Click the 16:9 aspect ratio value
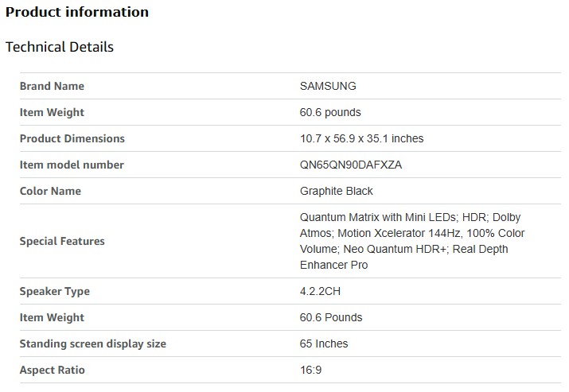Viewport: 569px width, 392px height. pyautogui.click(x=311, y=370)
